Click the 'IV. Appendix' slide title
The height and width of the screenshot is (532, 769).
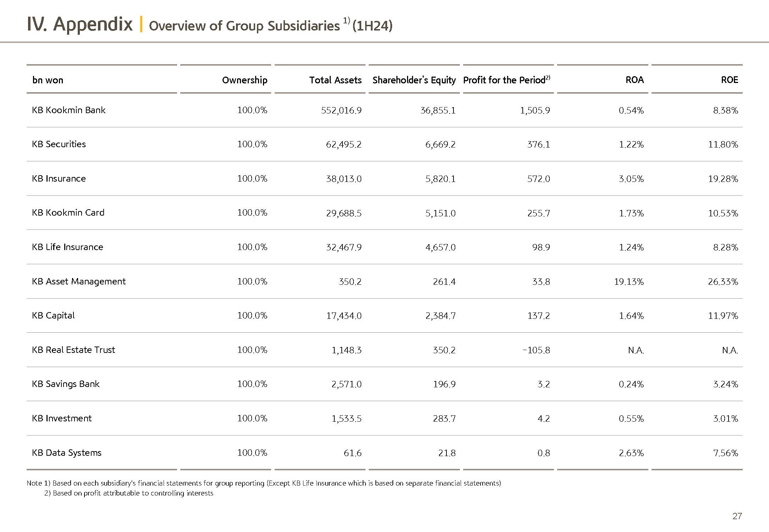coord(80,24)
